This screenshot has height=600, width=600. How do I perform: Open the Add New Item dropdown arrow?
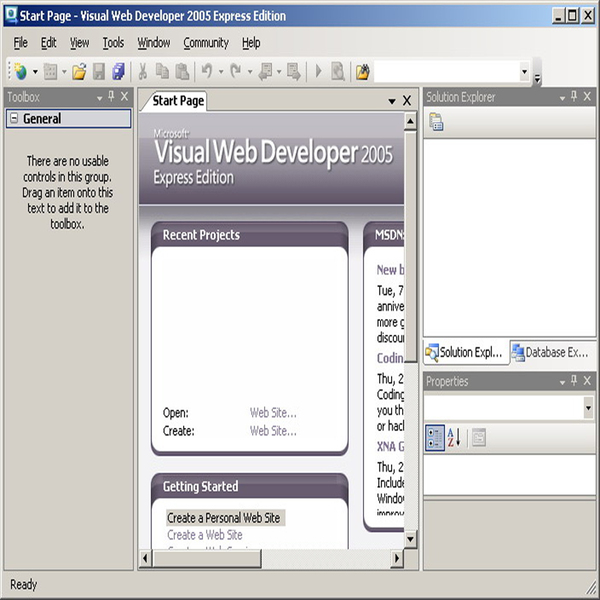(64, 72)
